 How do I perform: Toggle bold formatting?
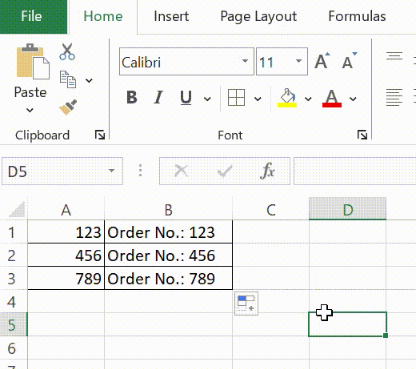click(x=132, y=98)
